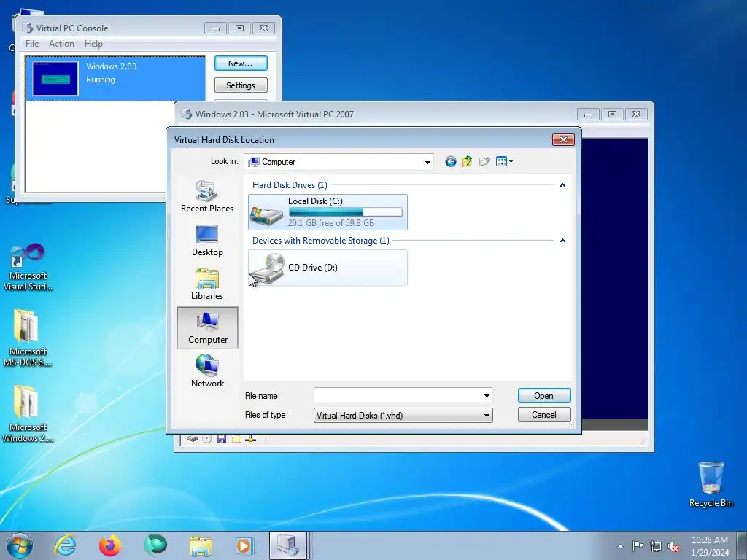
Task: Click Local Disk C: capacity bar
Action: pyautogui.click(x=345, y=212)
